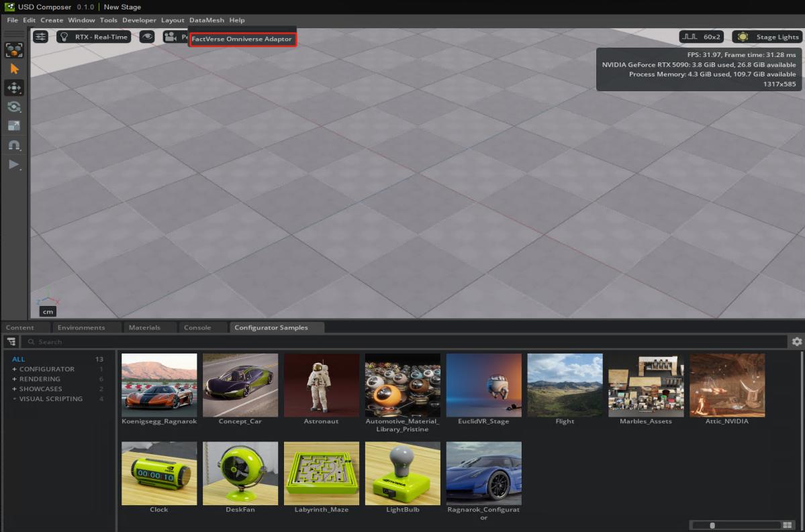Click the 1317x585 resolution text
805x532 pixels.
point(779,84)
